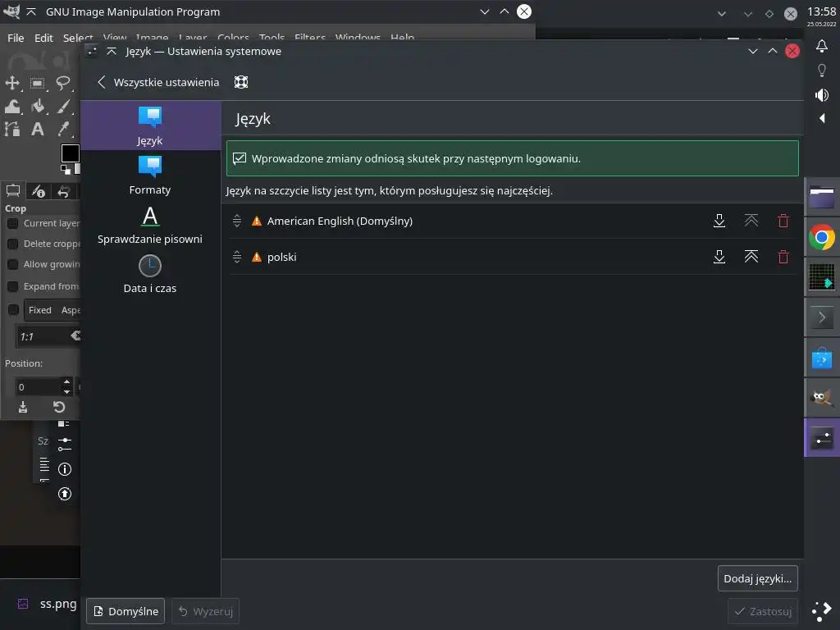The height and width of the screenshot is (630, 840).
Task: Launch Google Chrome from the panel
Action: click(x=822, y=237)
